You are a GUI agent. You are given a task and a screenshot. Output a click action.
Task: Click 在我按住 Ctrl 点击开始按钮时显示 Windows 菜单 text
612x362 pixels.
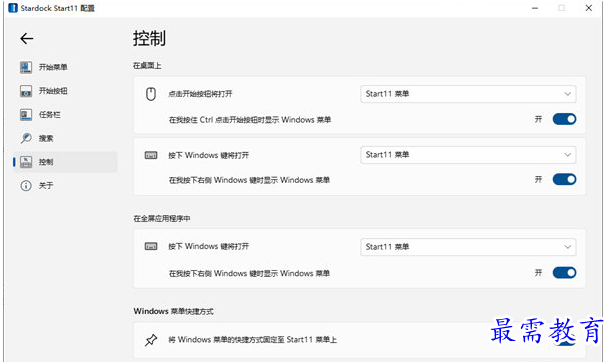[250, 120]
